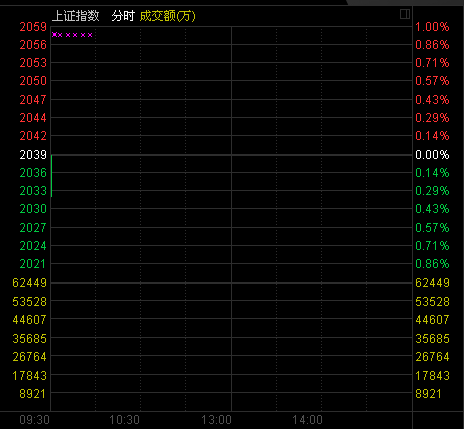This screenshot has height=429, width=464.
Task: Click the left 62449 turnover axis label
Action: (30, 283)
